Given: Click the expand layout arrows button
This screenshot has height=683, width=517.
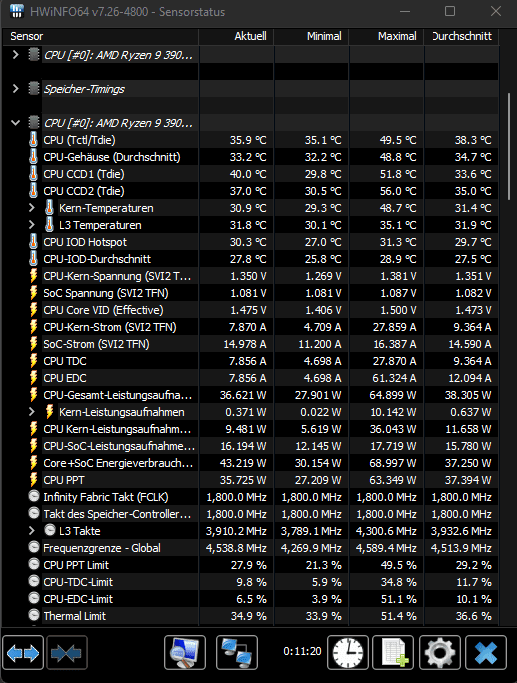Looking at the screenshot, I should click(x=23, y=652).
